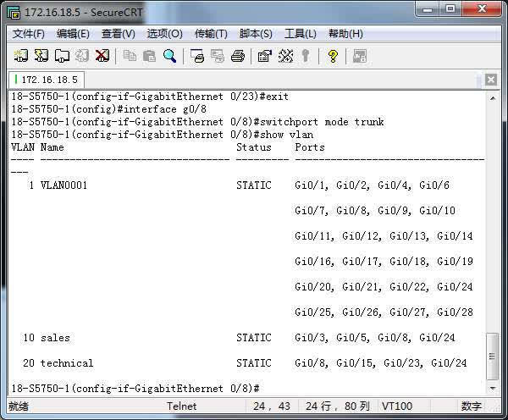The image size is (508, 420).
Task: Click the Disconnect session icon
Action: point(102,56)
